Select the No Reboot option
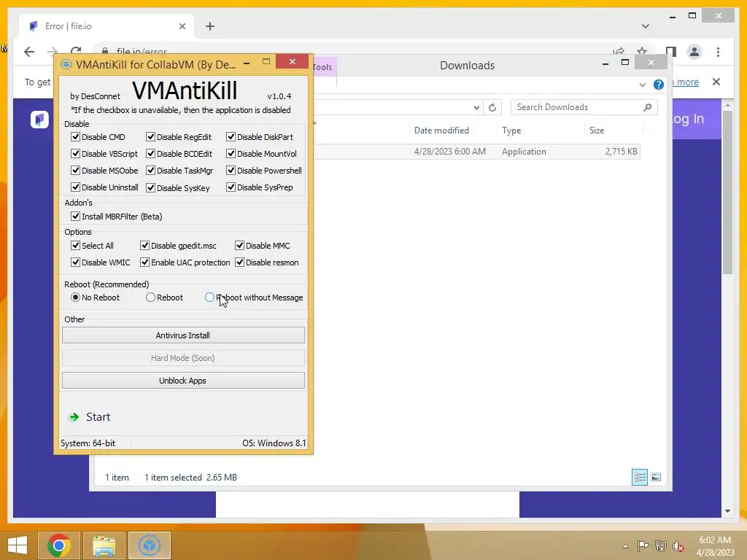Screen dimensions: 747x560 point(75,297)
